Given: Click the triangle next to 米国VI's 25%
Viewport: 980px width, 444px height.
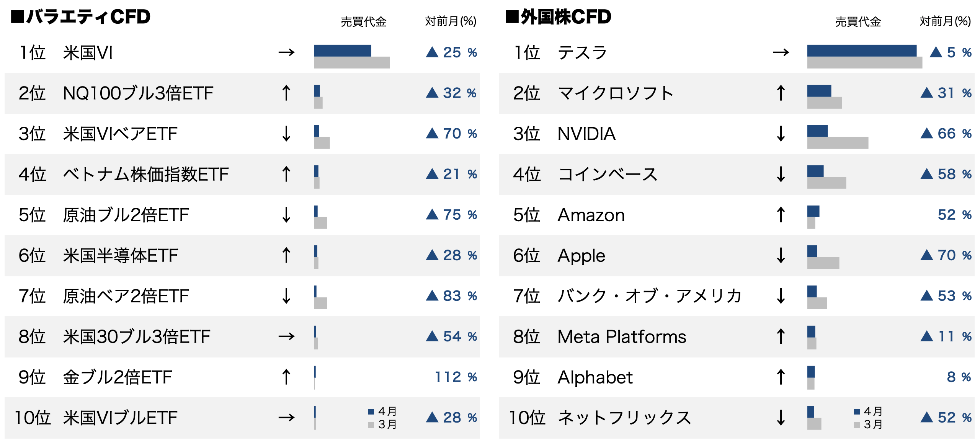Looking at the screenshot, I should click(x=432, y=52).
